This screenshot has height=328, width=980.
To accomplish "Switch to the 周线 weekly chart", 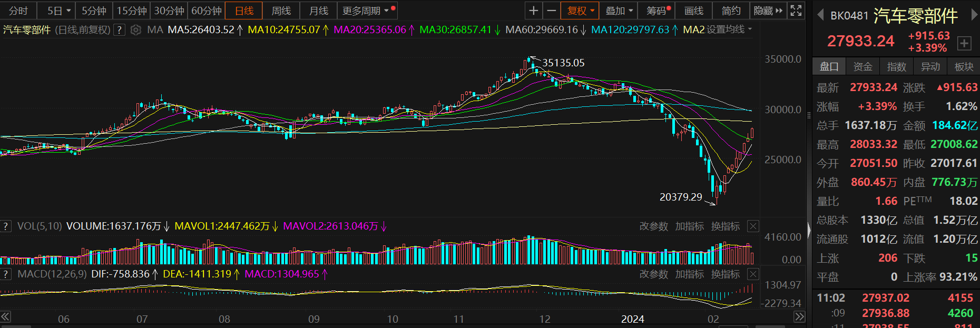I will tap(281, 11).
